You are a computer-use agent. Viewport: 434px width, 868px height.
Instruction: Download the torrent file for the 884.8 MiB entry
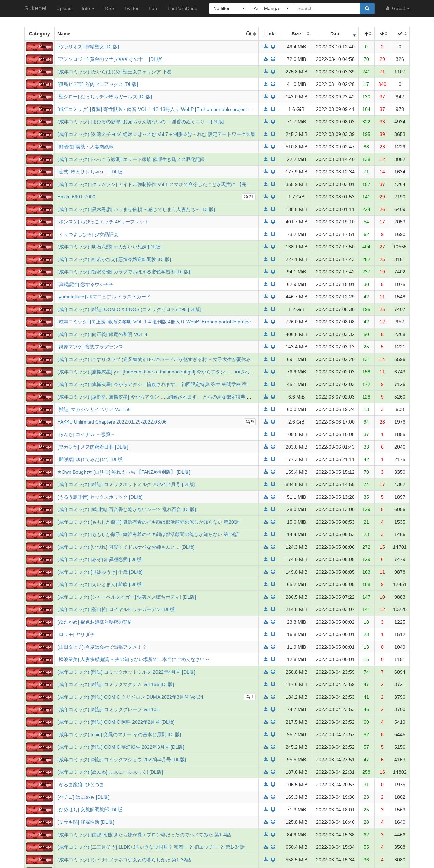tap(266, 484)
